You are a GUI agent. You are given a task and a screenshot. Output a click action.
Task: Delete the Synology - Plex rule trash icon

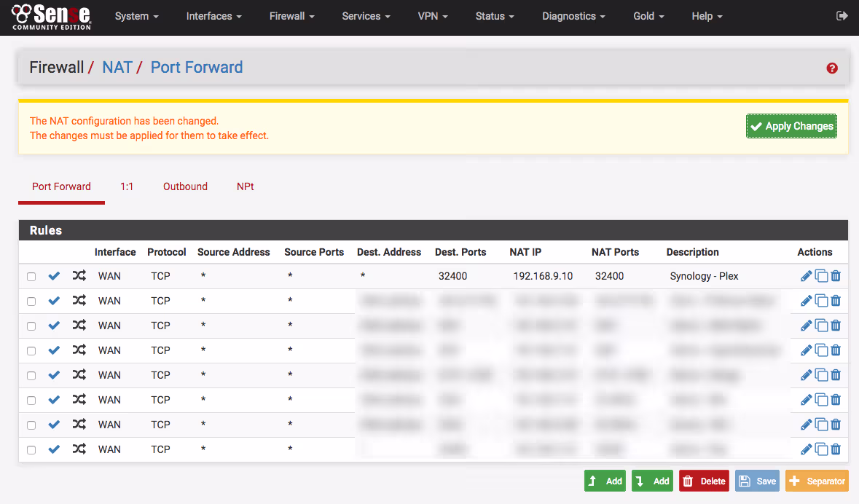click(x=836, y=276)
